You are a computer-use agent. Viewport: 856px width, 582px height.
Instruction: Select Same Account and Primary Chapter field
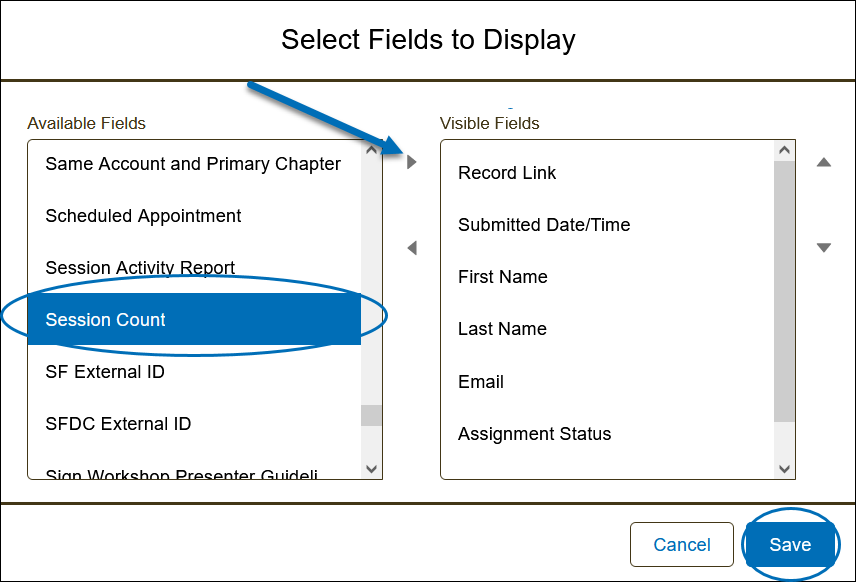click(x=194, y=164)
